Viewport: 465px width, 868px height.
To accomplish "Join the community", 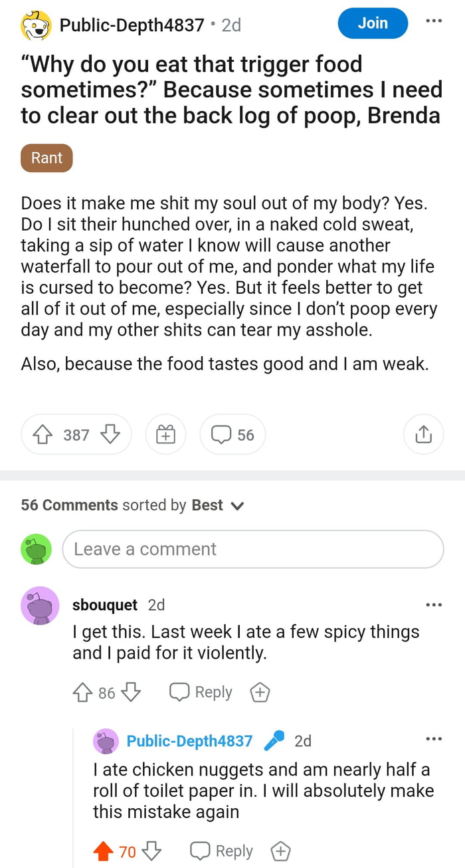I will pyautogui.click(x=373, y=23).
